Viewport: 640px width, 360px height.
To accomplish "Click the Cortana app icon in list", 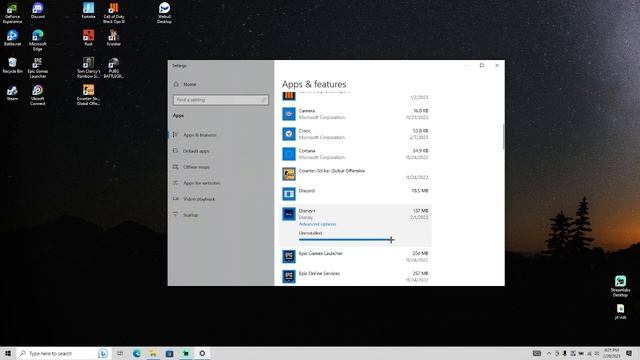I will [289, 154].
